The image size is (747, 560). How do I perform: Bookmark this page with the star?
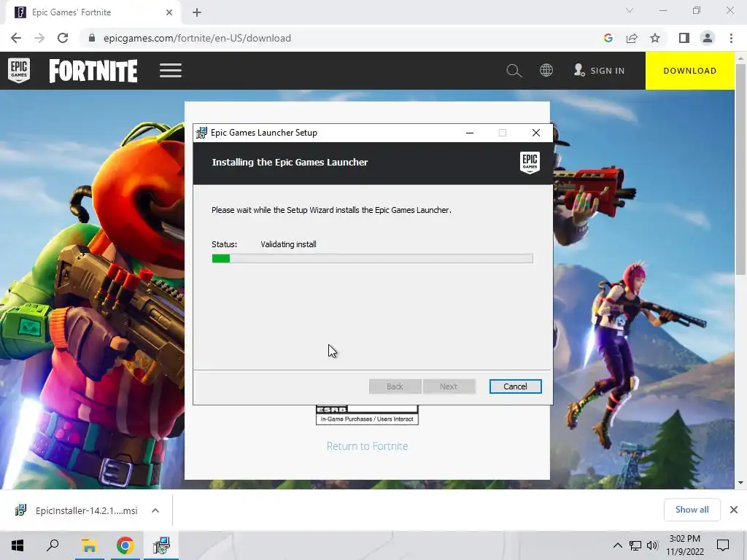click(x=655, y=38)
